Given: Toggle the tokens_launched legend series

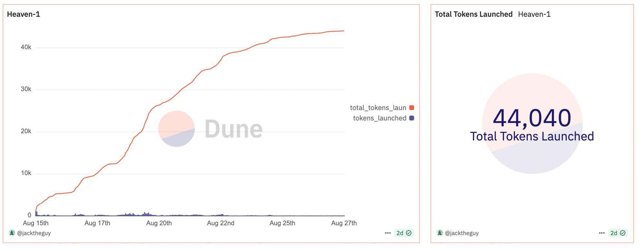Looking at the screenshot, I should pyautogui.click(x=379, y=118).
